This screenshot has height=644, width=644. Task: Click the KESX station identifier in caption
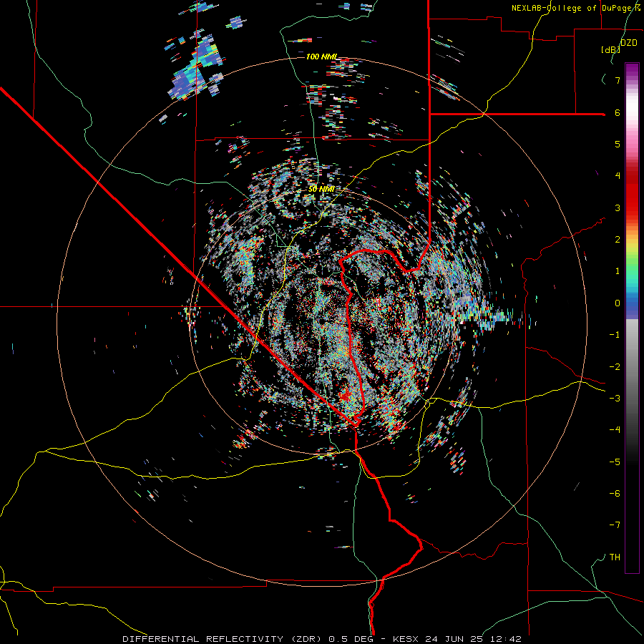pyautogui.click(x=406, y=639)
